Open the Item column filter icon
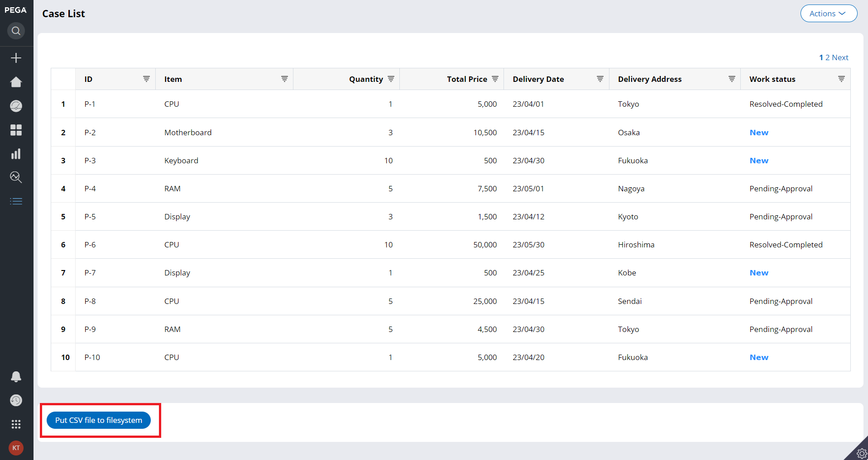Image resolution: width=868 pixels, height=460 pixels. (284, 79)
